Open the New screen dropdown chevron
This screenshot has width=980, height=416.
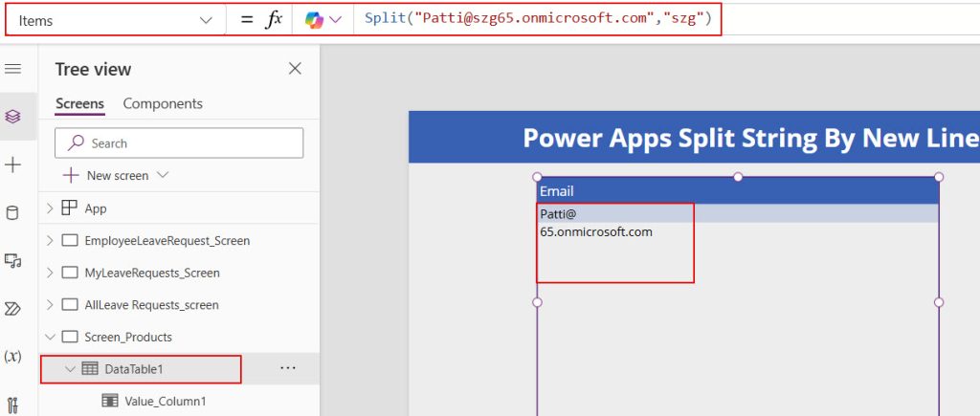pos(163,176)
